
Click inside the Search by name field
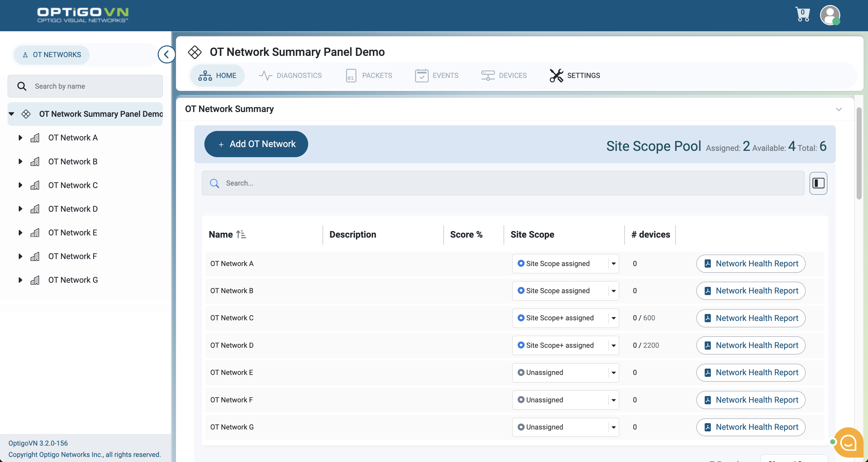[x=85, y=86]
